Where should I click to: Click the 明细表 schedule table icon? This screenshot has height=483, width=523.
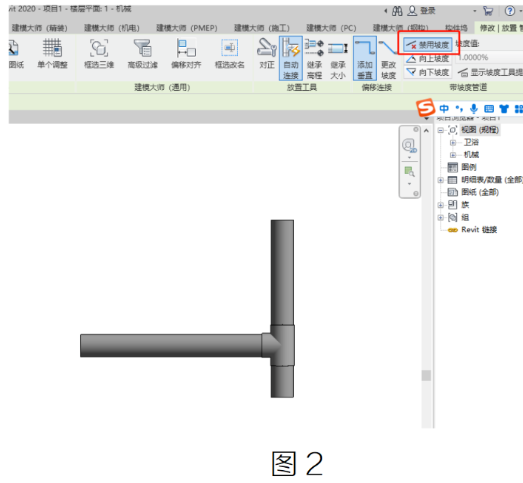[x=452, y=180]
